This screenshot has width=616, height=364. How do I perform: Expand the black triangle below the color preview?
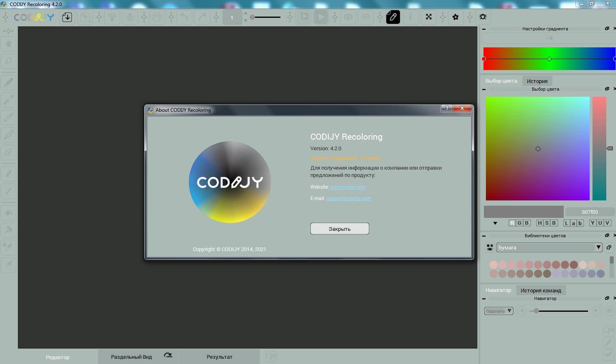pos(495,223)
